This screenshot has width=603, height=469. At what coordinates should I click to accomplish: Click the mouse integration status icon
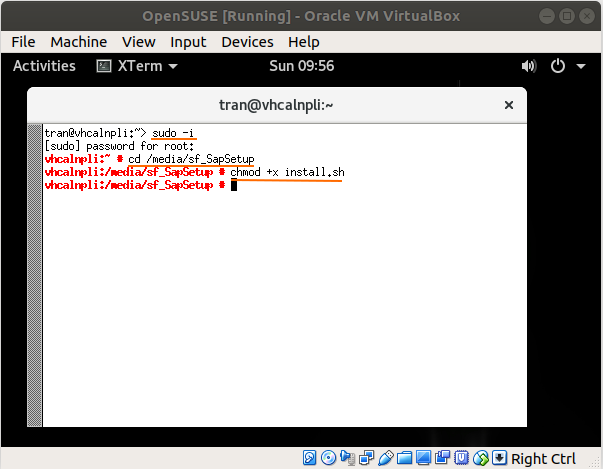click(x=481, y=458)
